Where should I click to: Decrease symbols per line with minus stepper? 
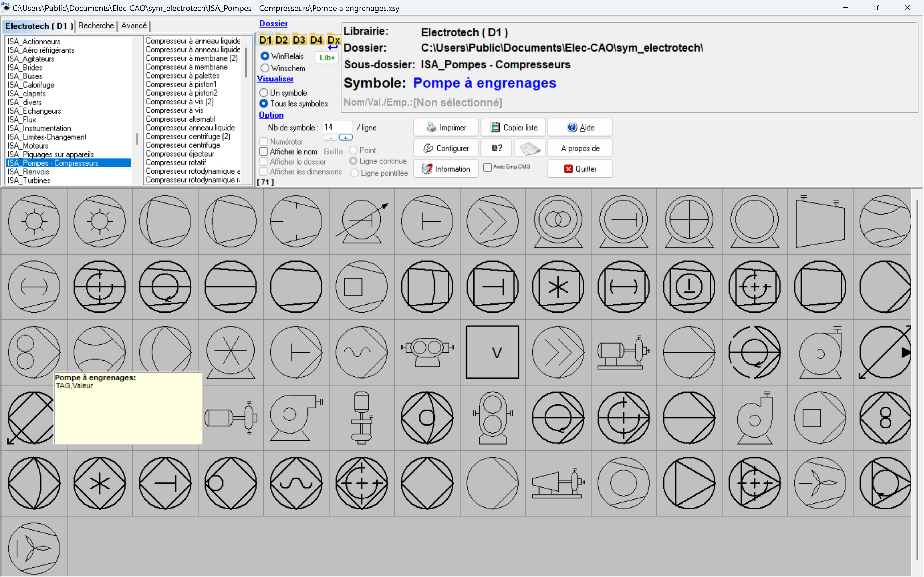[x=331, y=137]
